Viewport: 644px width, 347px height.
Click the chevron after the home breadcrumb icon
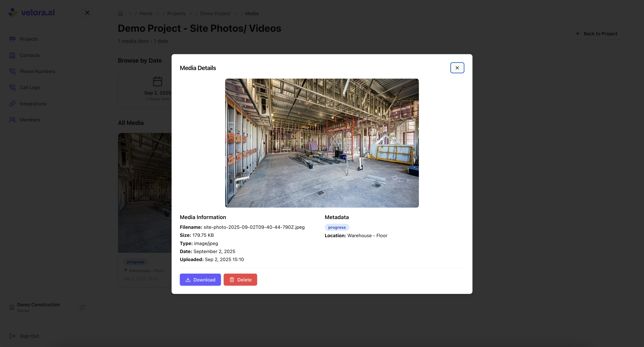tap(130, 13)
